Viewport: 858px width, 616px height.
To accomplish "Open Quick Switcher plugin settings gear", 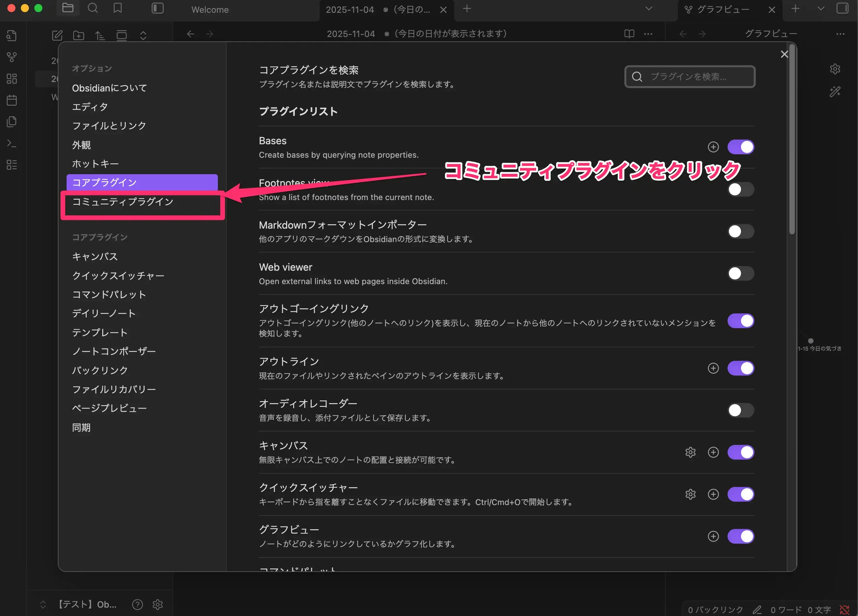I will pos(691,494).
